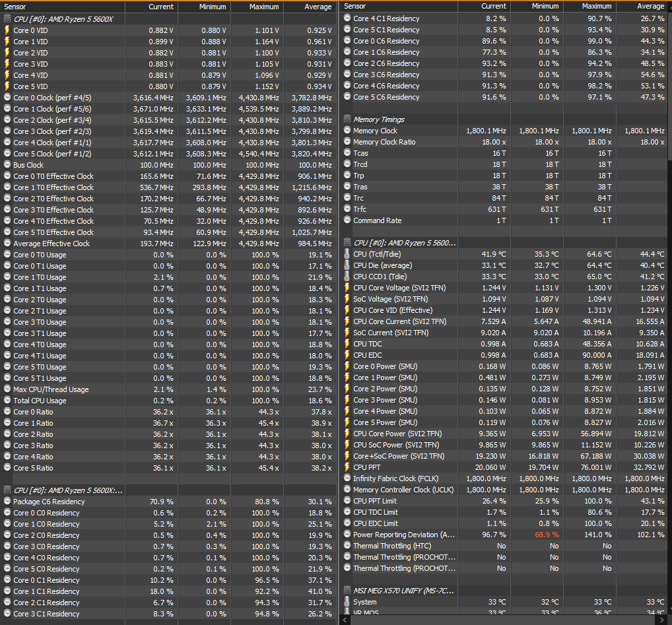672x625 pixels.
Task: Select the CPU EDC Limit row
Action: [504, 523]
